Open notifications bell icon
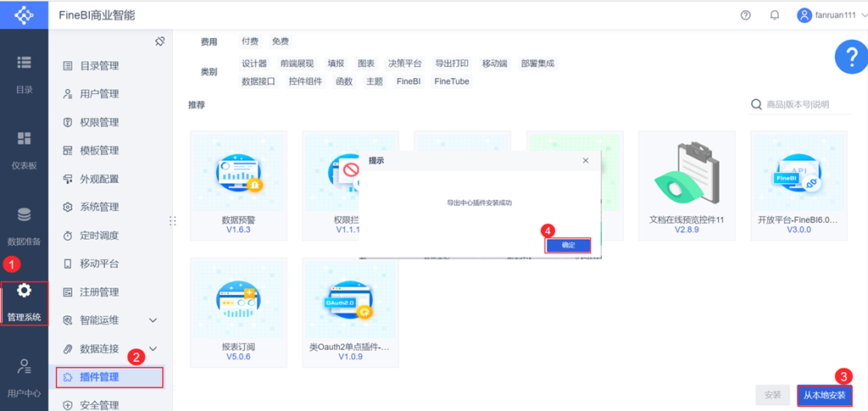Image resolution: width=868 pixels, height=411 pixels. 775,15
